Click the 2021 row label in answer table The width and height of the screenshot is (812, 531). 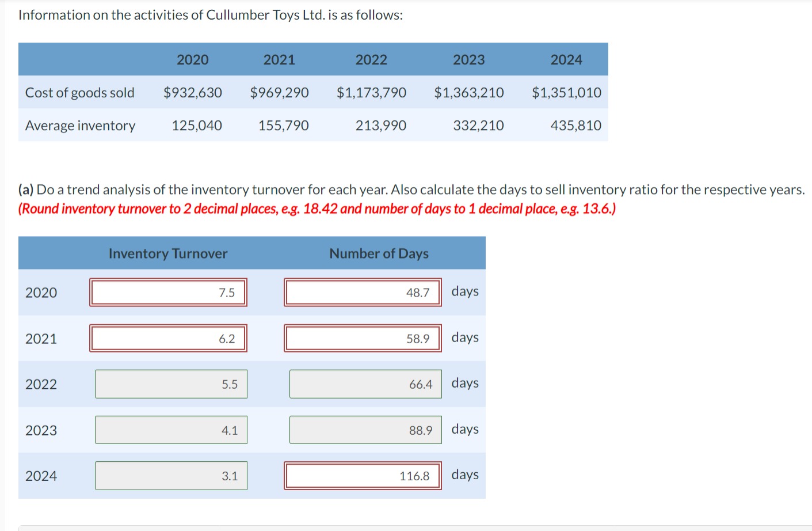41,339
